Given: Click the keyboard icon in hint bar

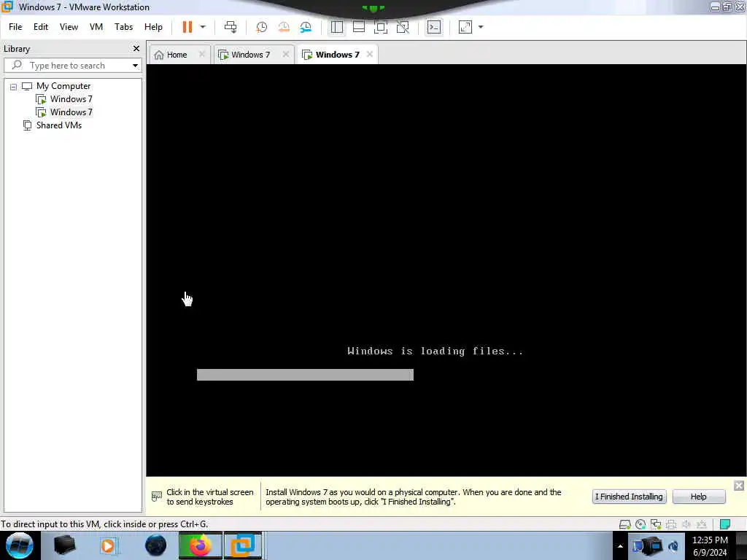Looking at the screenshot, I should tap(157, 497).
